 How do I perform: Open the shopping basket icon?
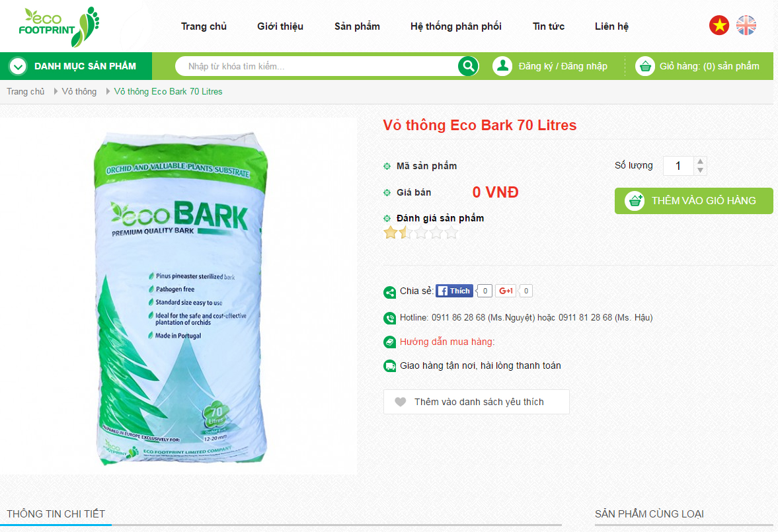[x=645, y=66]
